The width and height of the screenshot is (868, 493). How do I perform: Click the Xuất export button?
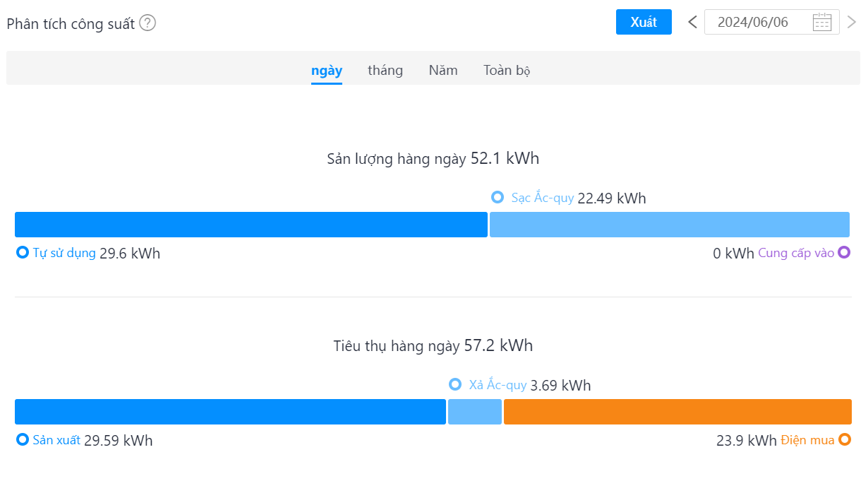(644, 22)
